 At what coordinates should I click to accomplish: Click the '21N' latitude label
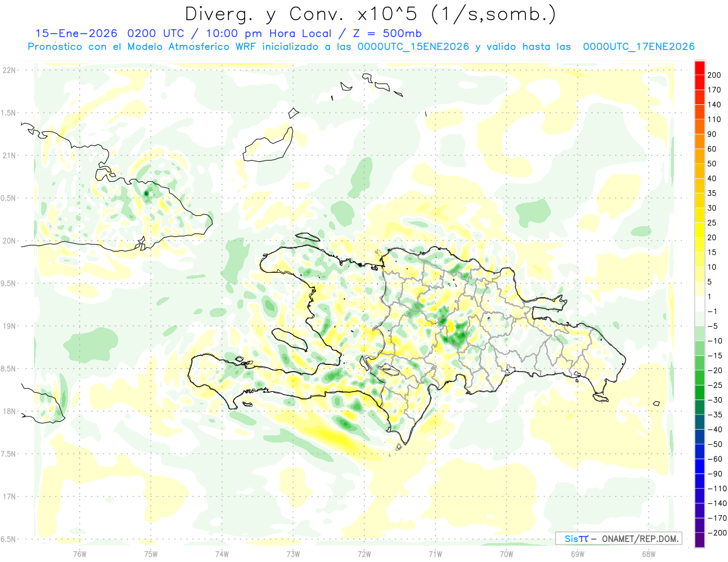(8, 155)
